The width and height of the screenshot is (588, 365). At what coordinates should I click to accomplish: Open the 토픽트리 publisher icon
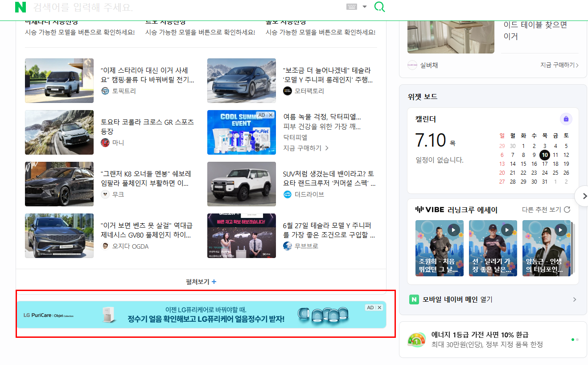pos(105,91)
